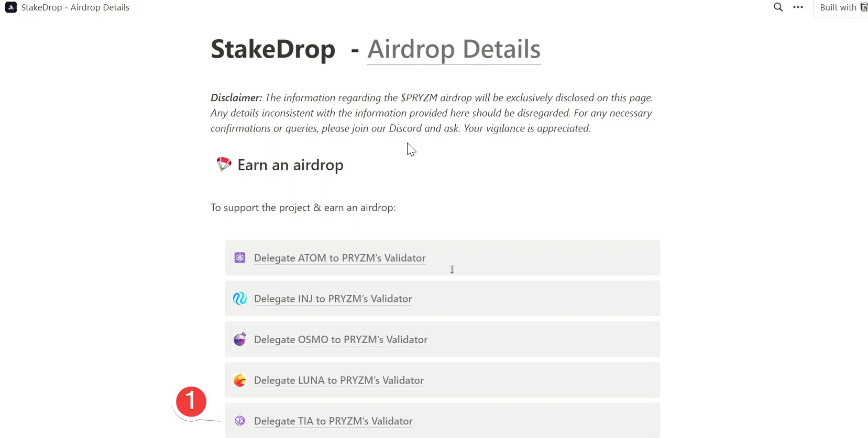Click the TIA token icon
The image size is (868, 438).
point(240,421)
